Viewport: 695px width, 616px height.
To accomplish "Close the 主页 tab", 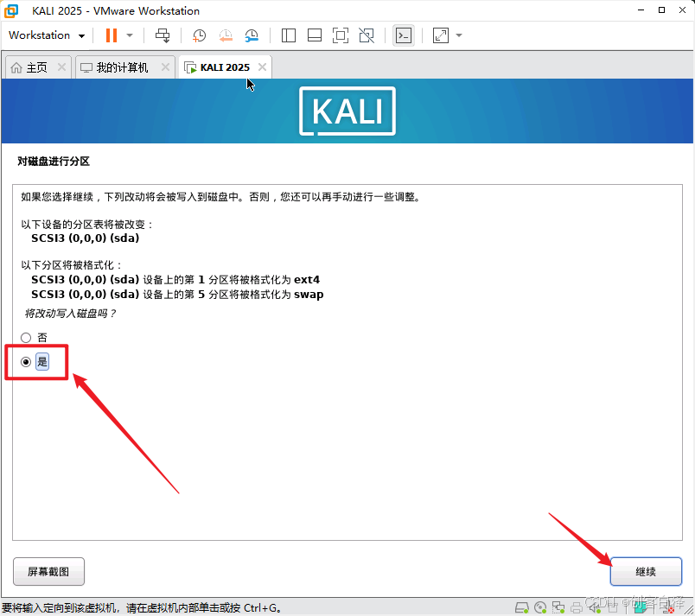I will coord(62,67).
